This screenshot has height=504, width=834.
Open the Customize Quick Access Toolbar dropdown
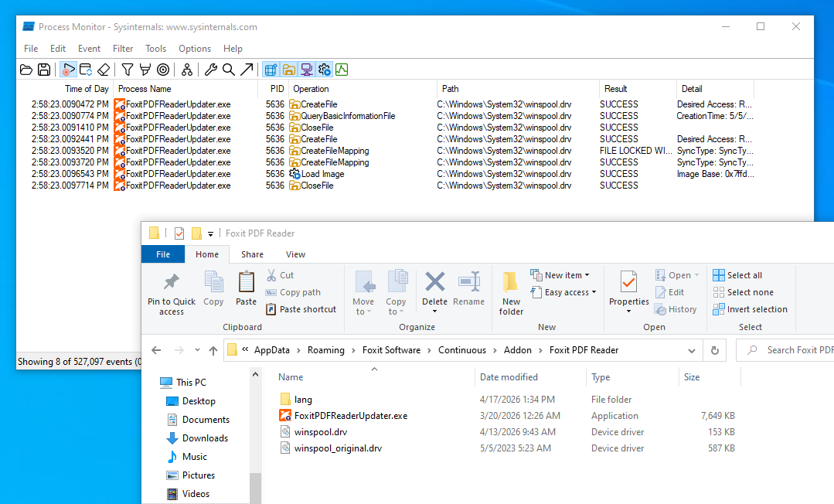pyautogui.click(x=211, y=233)
